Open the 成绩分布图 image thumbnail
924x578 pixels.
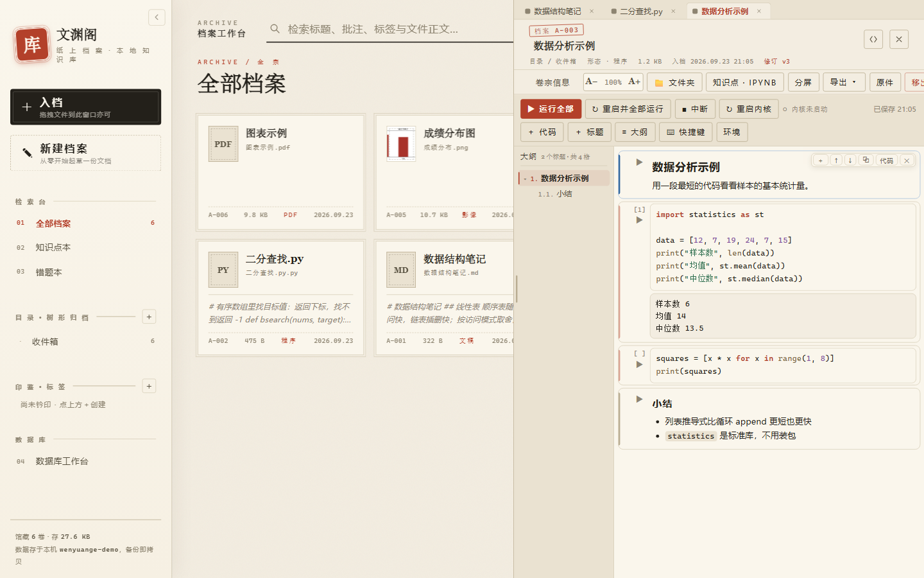(x=401, y=144)
